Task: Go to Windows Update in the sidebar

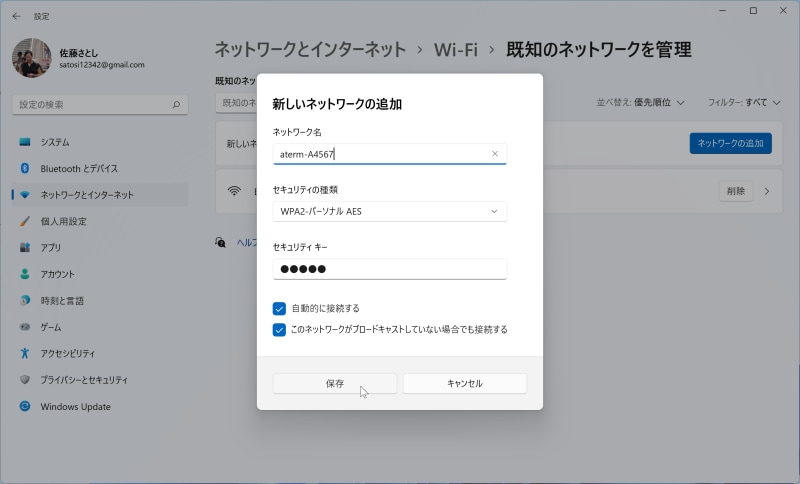Action: pyautogui.click(x=75, y=407)
